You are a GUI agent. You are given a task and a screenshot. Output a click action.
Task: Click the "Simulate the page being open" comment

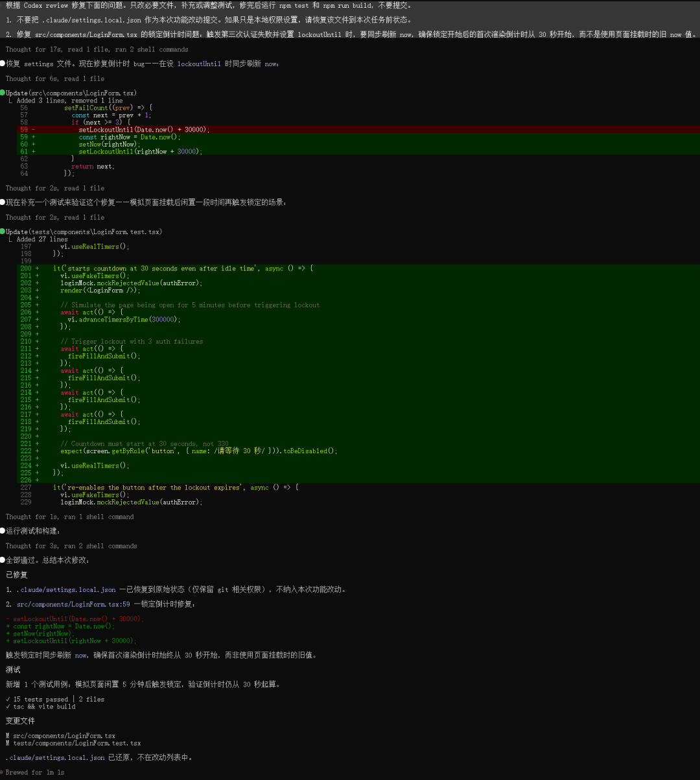tap(190, 305)
